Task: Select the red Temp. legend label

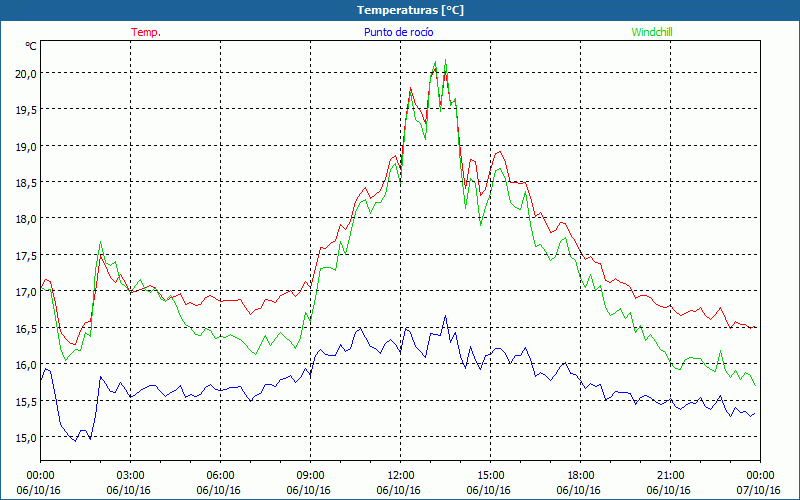Action: [x=146, y=32]
